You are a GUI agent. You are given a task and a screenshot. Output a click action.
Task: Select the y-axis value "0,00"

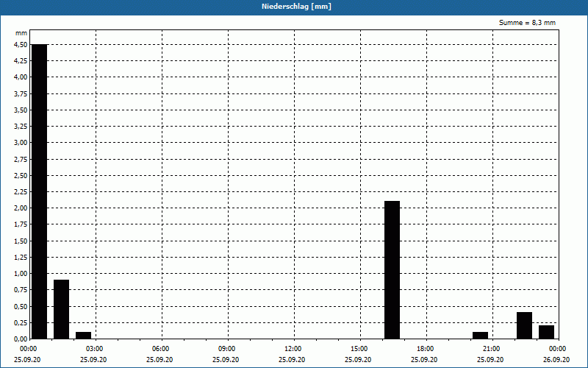[x=21, y=339]
